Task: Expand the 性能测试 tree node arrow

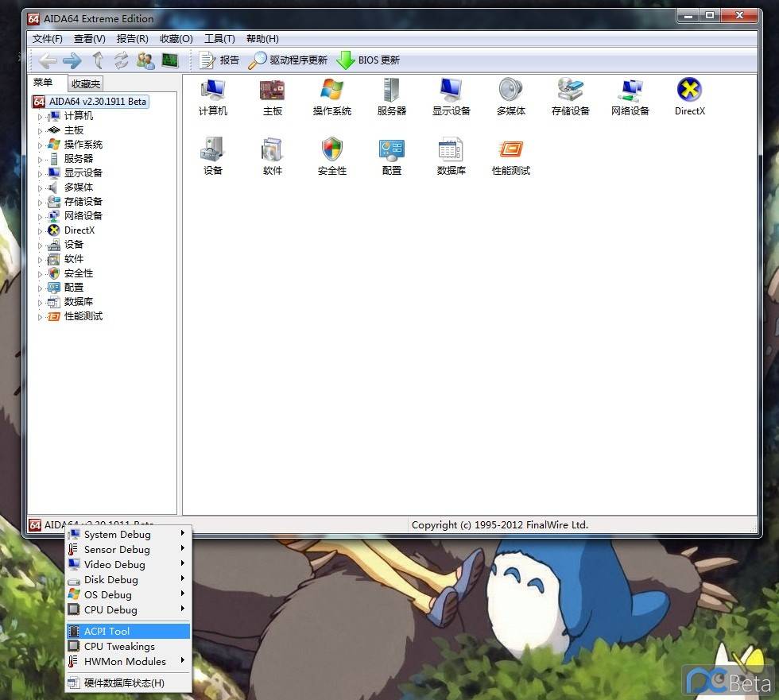Action: coord(41,317)
